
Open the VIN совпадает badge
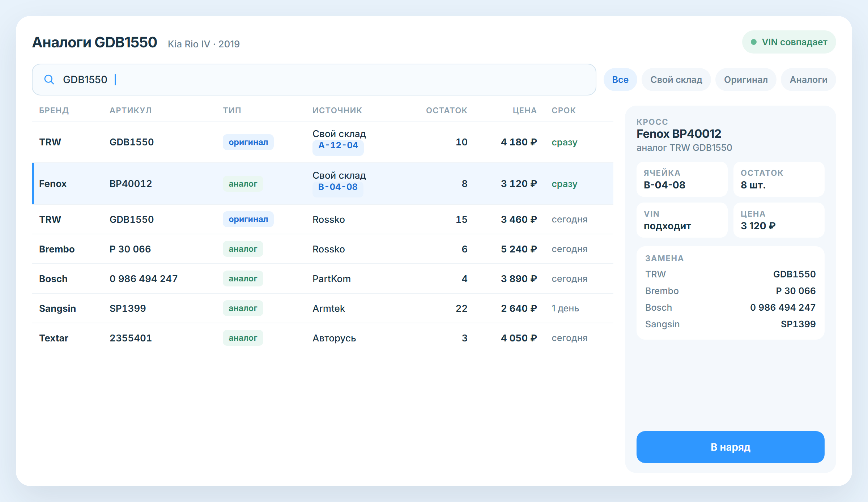click(x=789, y=42)
